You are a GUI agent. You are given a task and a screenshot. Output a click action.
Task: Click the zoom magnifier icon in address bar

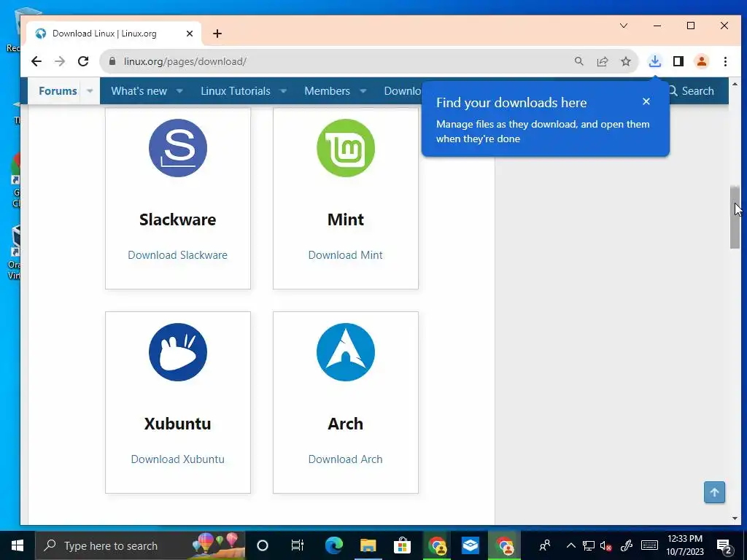click(x=578, y=61)
